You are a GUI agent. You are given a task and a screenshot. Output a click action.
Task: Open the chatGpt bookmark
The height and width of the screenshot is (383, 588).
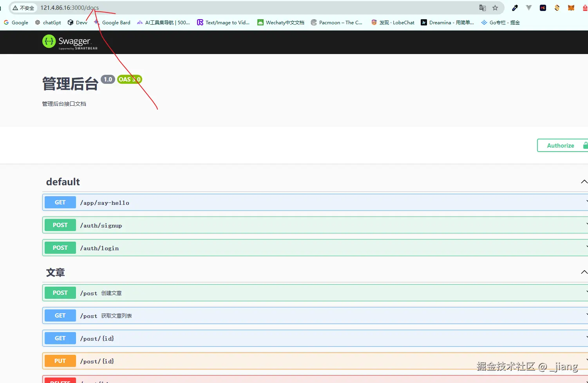click(x=48, y=23)
